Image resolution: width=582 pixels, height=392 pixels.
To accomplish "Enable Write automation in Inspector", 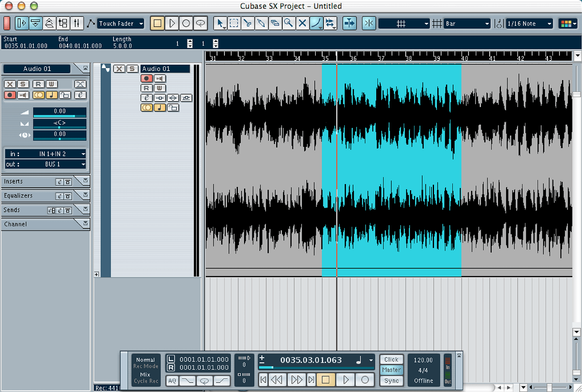I will [x=52, y=84].
